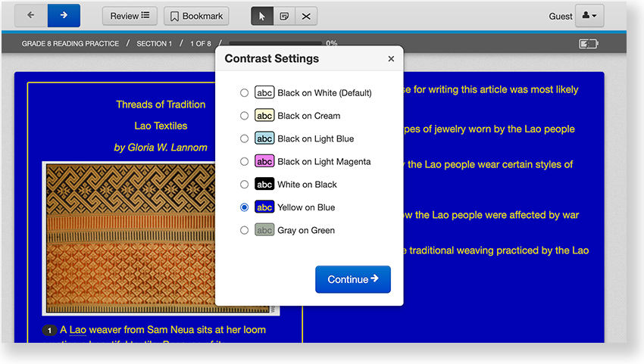Bookmark the current question
This screenshot has height=364, width=644.
point(196,16)
